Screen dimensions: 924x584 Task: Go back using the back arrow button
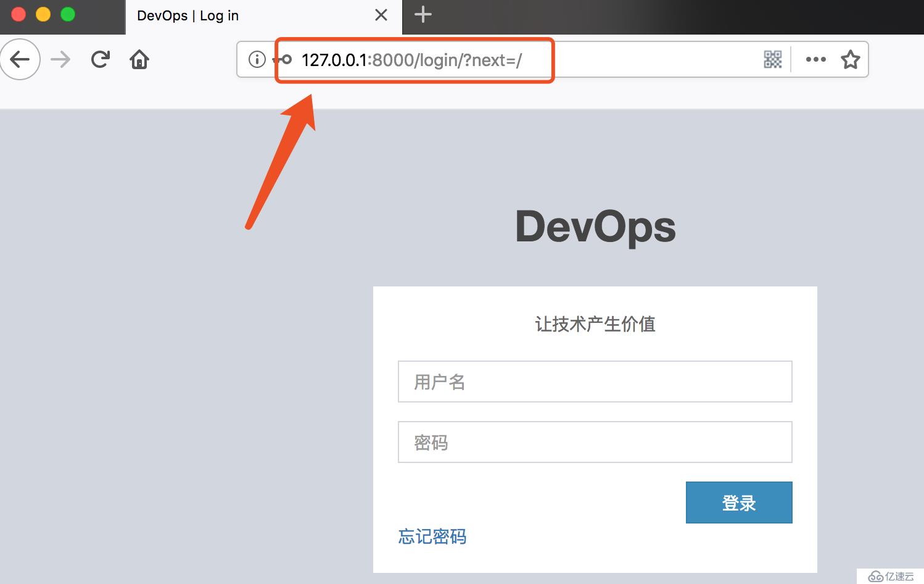(20, 59)
